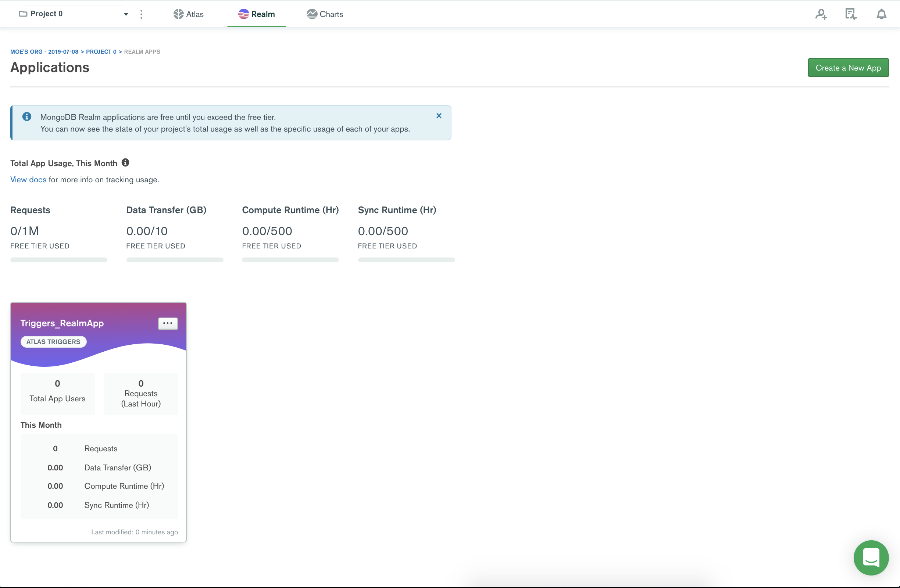This screenshot has width=900, height=588.
Task: Open the activity feed icon
Action: (x=851, y=14)
